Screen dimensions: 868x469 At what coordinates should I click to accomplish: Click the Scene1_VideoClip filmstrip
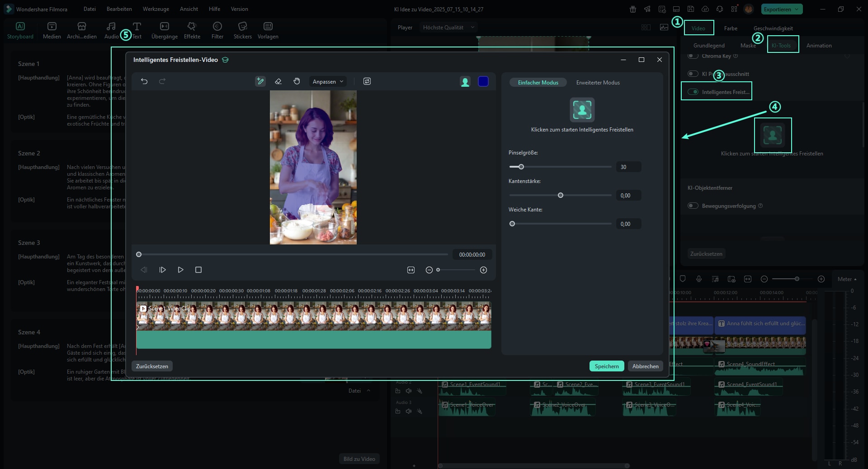click(313, 316)
